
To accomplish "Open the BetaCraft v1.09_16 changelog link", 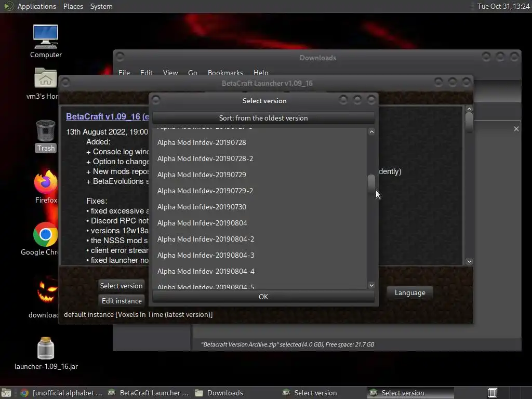I will [x=107, y=116].
